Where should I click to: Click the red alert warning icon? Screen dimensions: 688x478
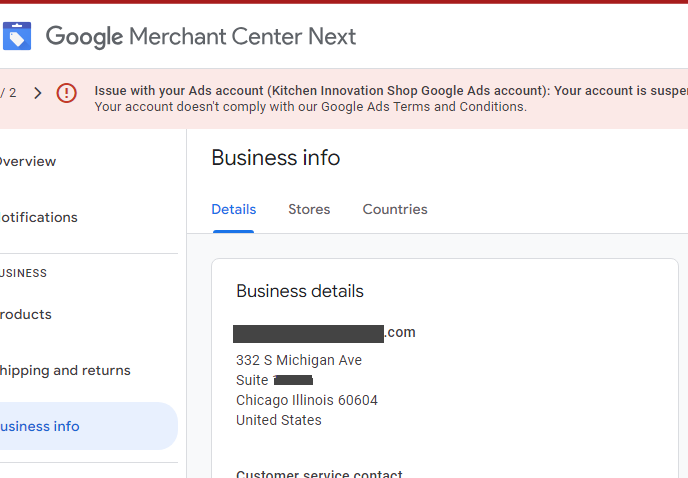coord(67,93)
